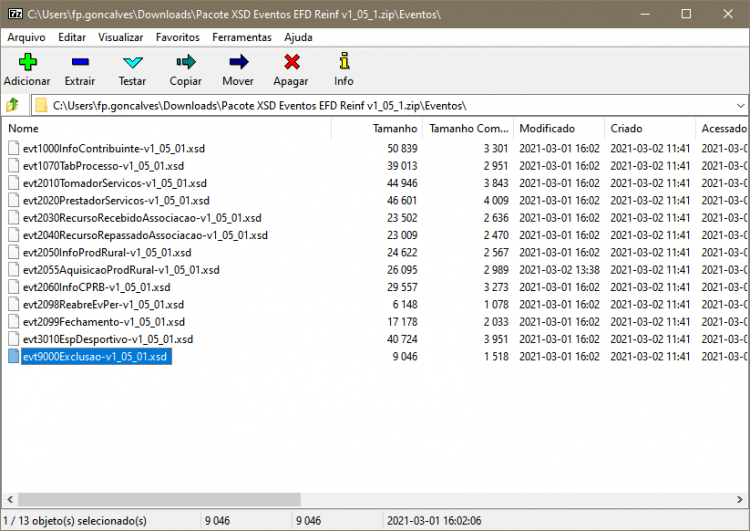
Task: Click file icon of evt3010EspDesportivo
Action: pos(14,339)
